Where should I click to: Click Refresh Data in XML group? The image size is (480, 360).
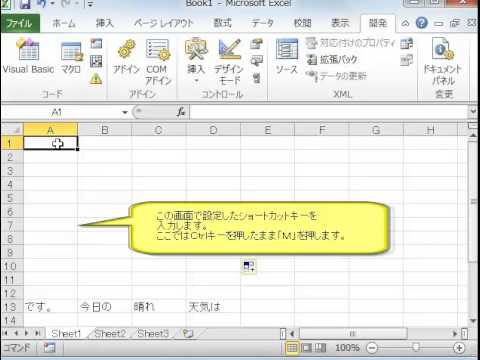coord(336,76)
